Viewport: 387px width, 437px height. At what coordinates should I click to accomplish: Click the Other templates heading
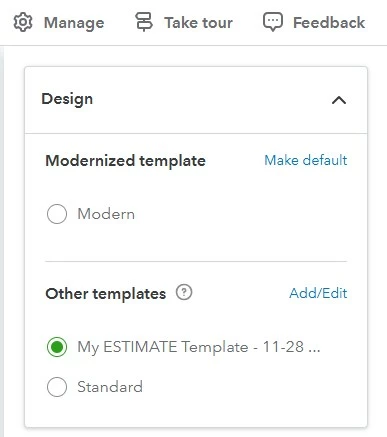tap(105, 294)
